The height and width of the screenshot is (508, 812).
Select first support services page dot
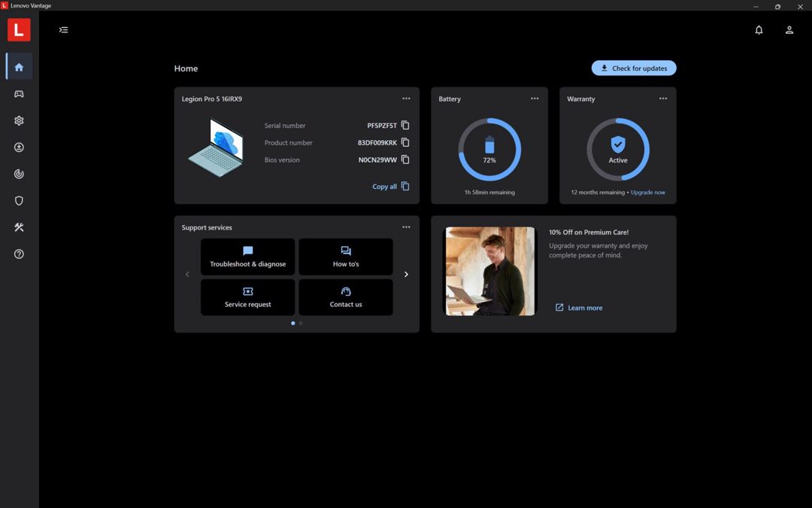[x=293, y=323]
